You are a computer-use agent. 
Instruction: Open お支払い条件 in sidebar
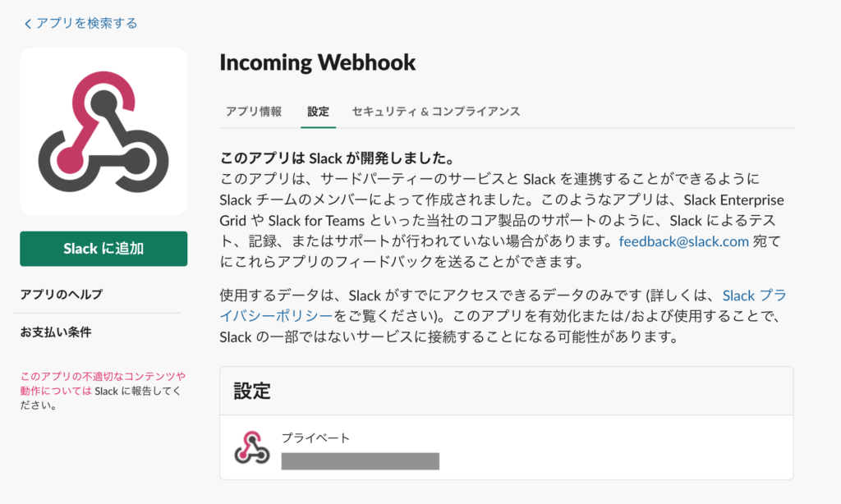click(56, 332)
